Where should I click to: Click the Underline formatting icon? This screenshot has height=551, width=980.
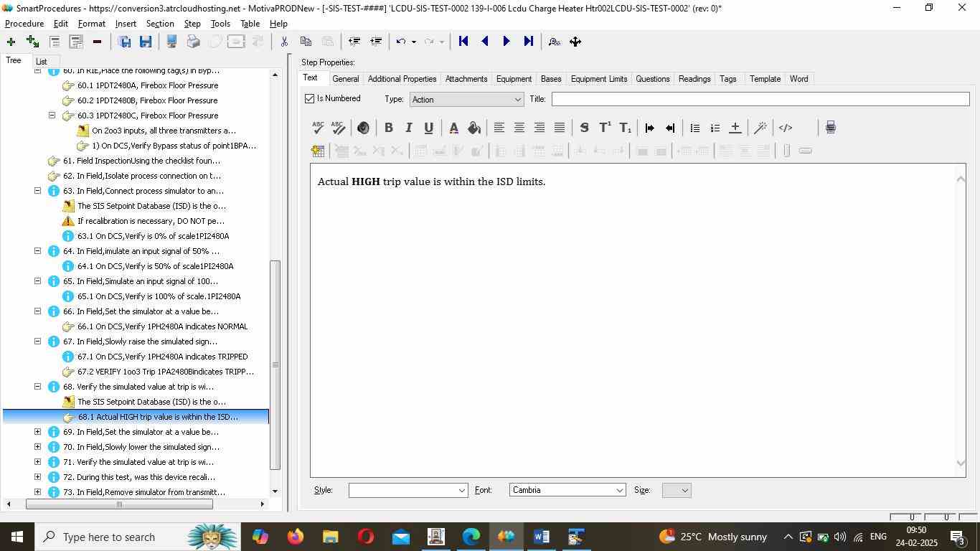428,128
